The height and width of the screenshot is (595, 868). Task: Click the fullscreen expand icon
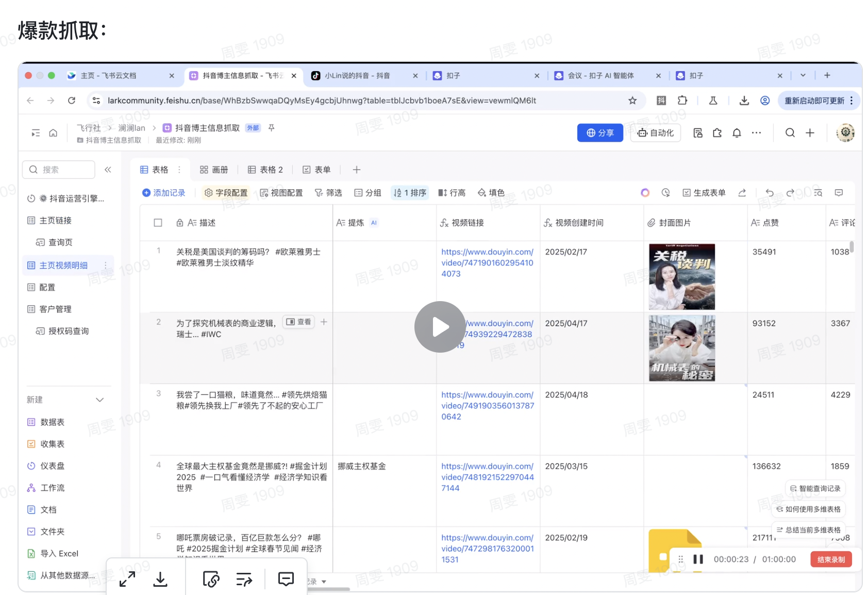[127, 579]
